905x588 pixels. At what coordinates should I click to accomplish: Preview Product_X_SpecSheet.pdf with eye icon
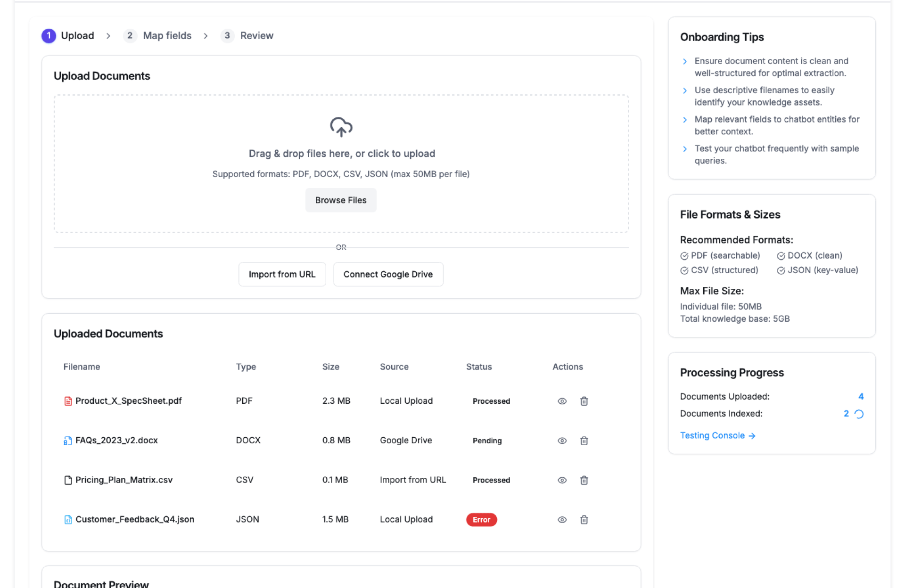562,401
